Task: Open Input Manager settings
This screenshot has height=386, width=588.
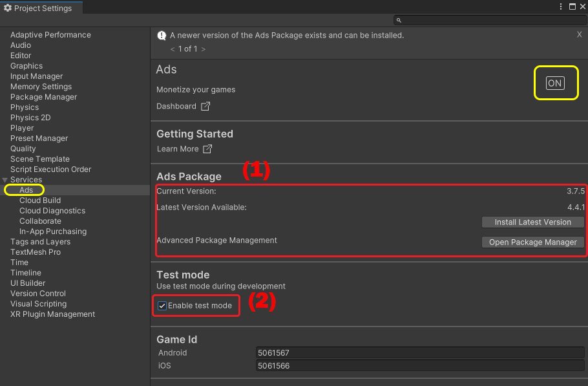Action: coord(36,76)
